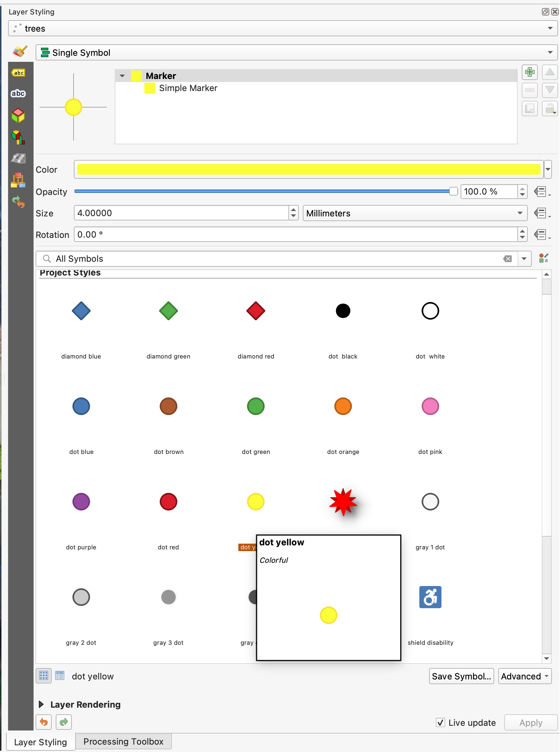The height and width of the screenshot is (752, 560).
Task: Open the Labels tab in sidebar
Action: click(18, 73)
